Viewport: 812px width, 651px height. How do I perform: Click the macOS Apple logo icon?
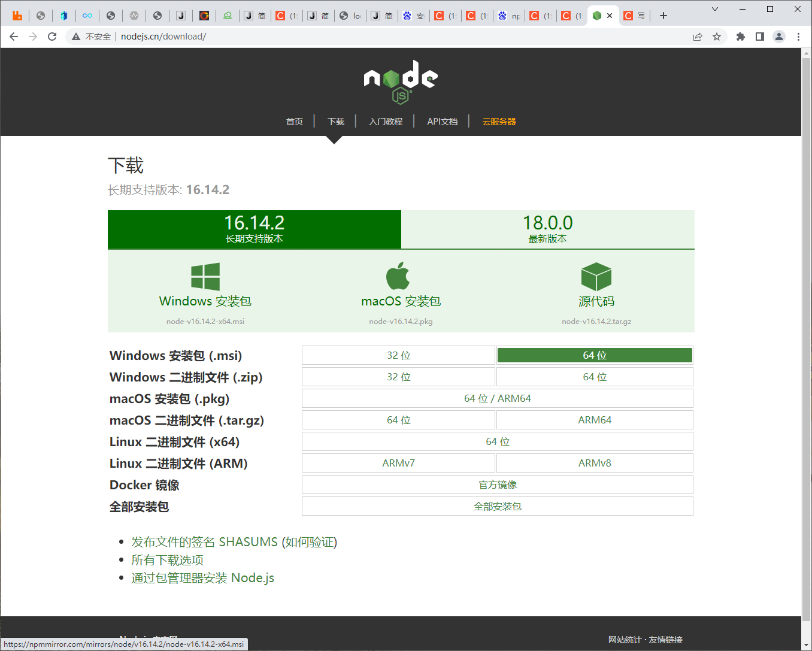tap(398, 276)
